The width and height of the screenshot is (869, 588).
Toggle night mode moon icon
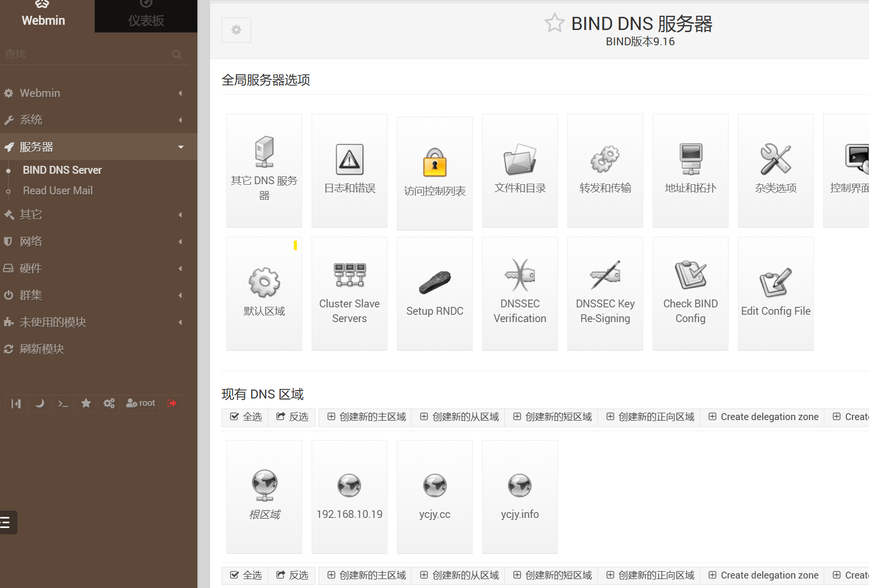(39, 404)
